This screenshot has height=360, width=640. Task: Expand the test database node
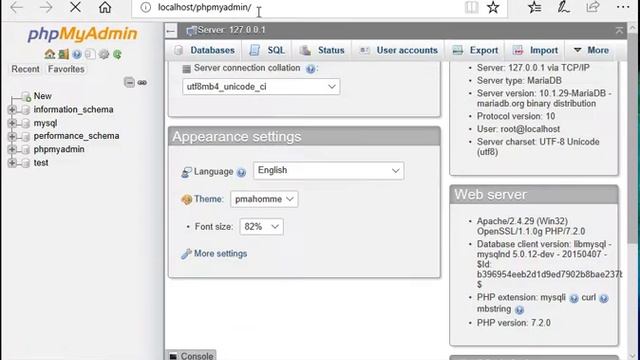pos(12,163)
